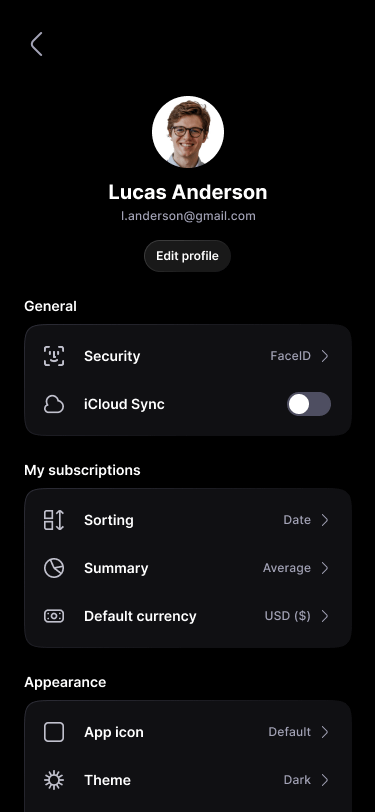Click the Edit profile button
Screen dimensions: 375x812
[188, 256]
